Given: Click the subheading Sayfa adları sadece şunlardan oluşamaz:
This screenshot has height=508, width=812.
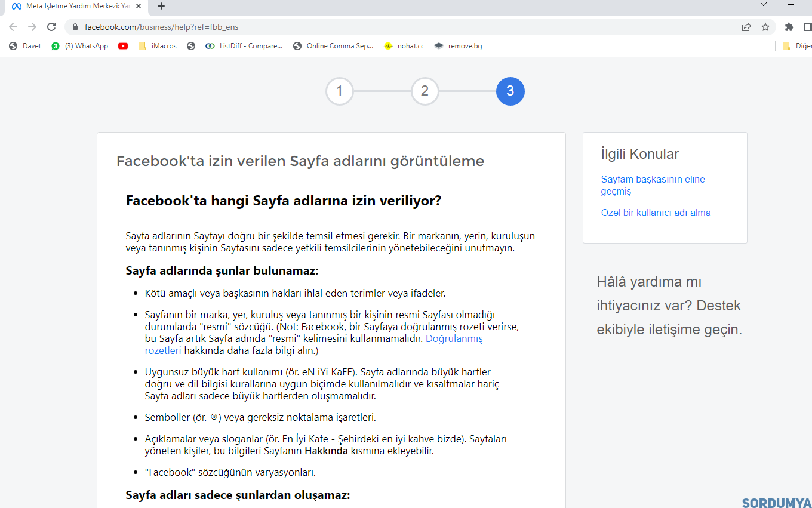Looking at the screenshot, I should [x=238, y=495].
